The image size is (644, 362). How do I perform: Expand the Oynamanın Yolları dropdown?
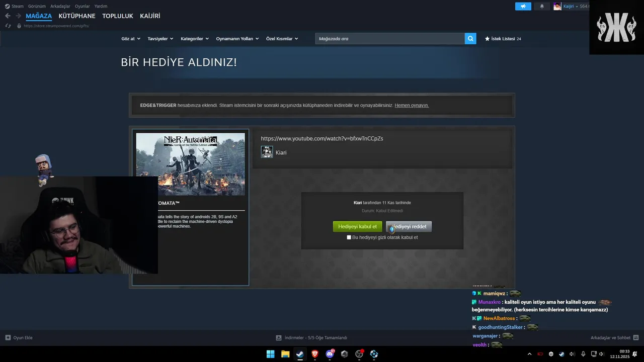tap(237, 39)
